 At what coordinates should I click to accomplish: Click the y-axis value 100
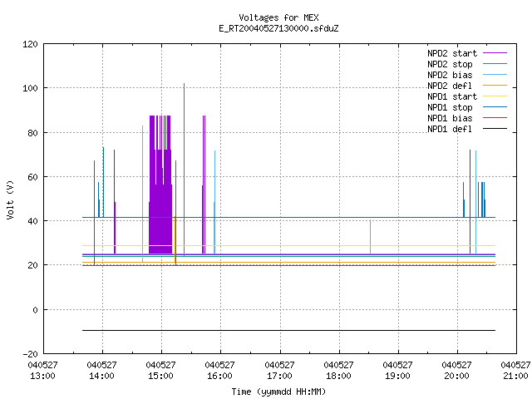coord(30,89)
